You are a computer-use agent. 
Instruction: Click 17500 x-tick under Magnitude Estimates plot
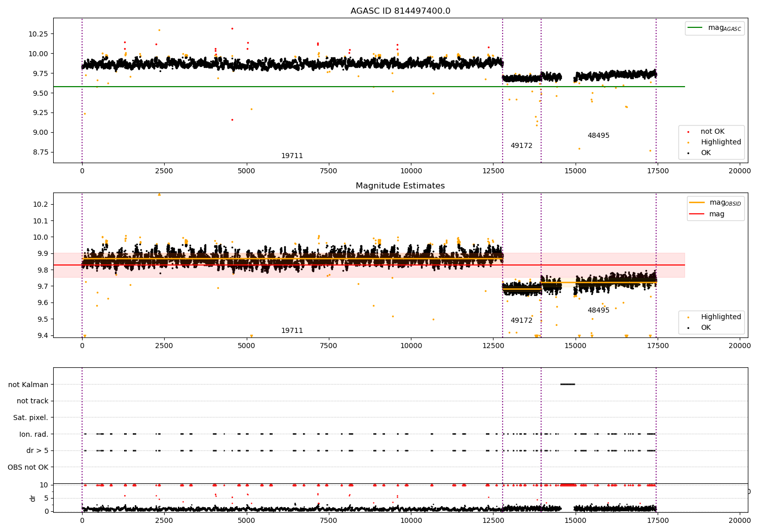coord(658,346)
